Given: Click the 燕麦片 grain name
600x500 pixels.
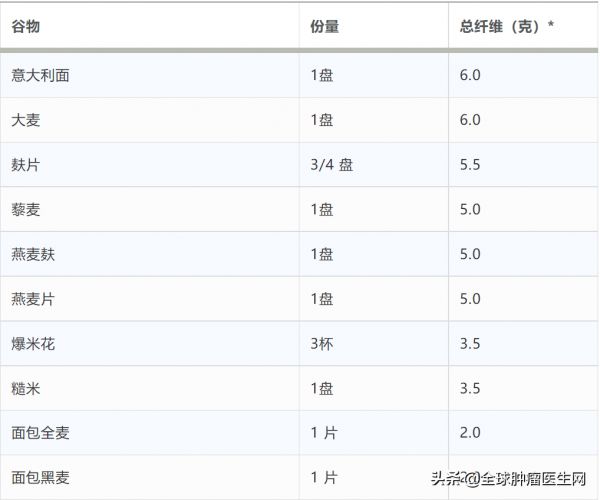Looking at the screenshot, I should click(x=33, y=299).
